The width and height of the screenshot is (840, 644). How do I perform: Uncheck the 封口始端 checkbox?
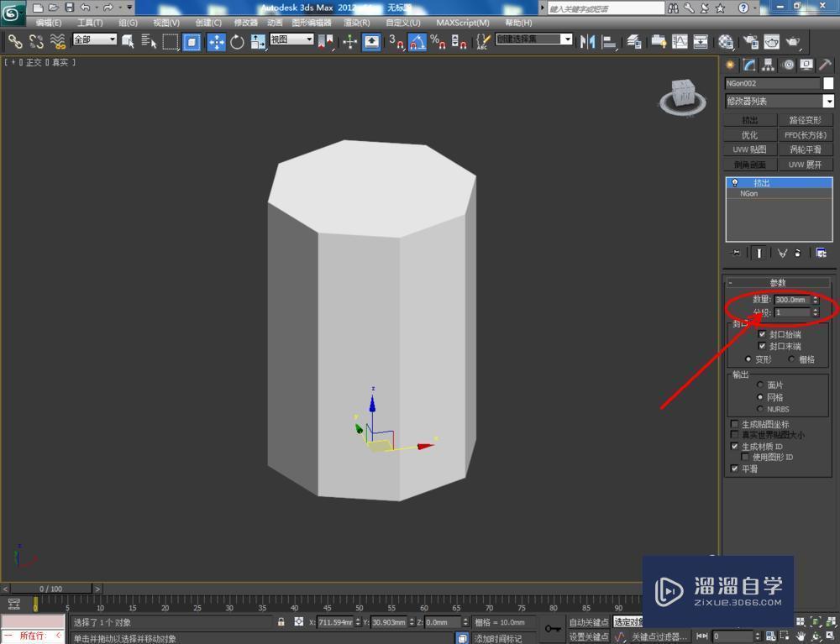coord(762,333)
